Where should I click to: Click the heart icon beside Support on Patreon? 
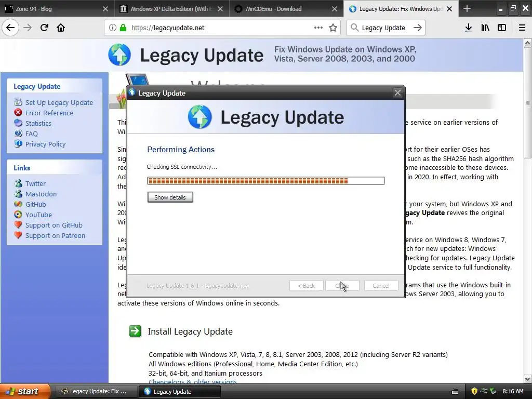coord(18,235)
